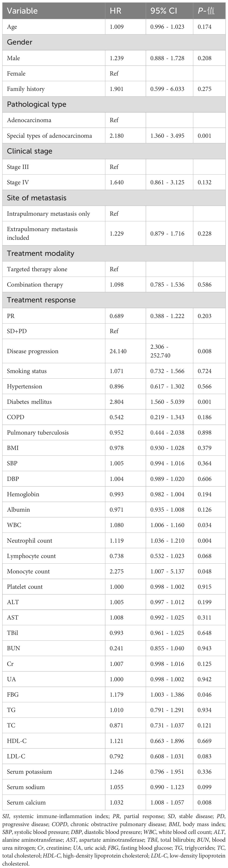Click the Disease progression HR value 24.140
This screenshot has width=228, height=868.
tap(118, 351)
